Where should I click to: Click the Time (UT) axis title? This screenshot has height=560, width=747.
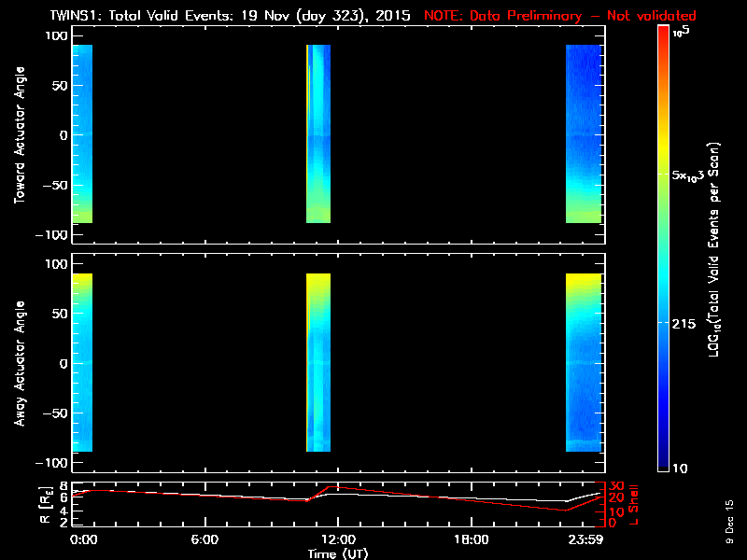pyautogui.click(x=339, y=553)
